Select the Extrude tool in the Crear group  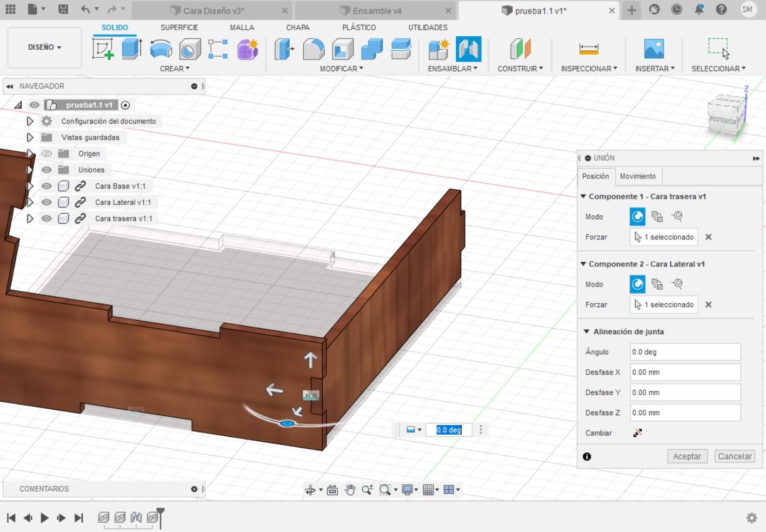pos(131,49)
